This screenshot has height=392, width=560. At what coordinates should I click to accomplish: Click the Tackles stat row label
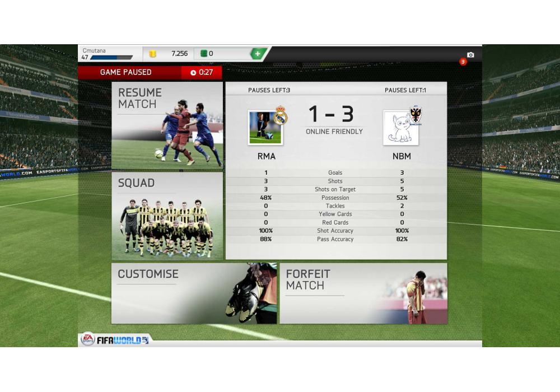[335, 206]
